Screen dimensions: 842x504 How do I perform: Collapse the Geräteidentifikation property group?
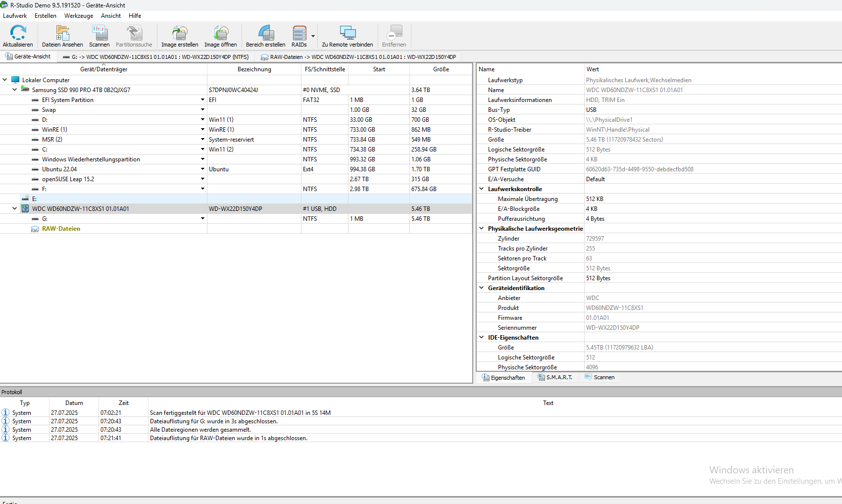click(x=482, y=288)
